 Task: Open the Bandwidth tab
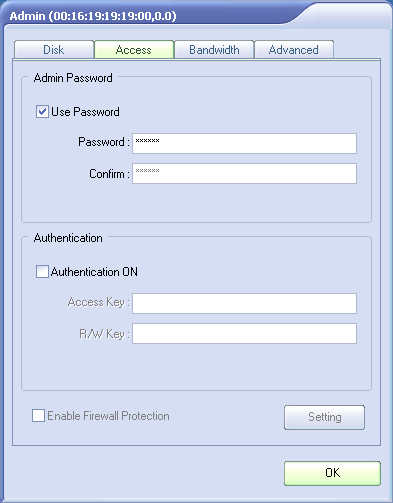pos(214,50)
